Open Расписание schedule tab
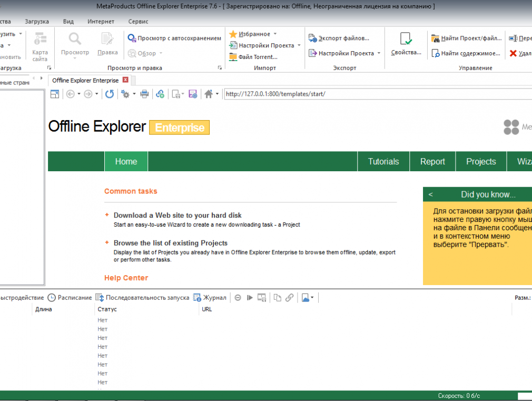The image size is (532, 401). tap(70, 298)
